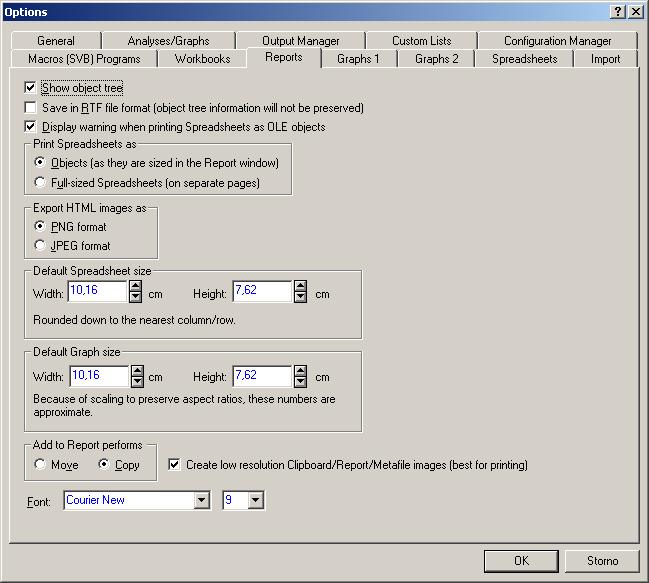Click the Spreadsheet Width input field
This screenshot has height=583, width=649.
[97, 291]
